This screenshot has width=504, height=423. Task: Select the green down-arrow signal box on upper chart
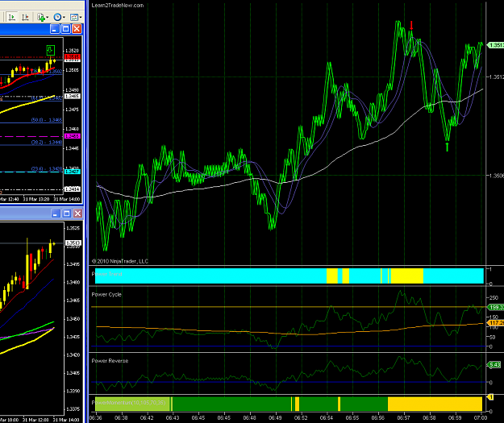(x=51, y=50)
